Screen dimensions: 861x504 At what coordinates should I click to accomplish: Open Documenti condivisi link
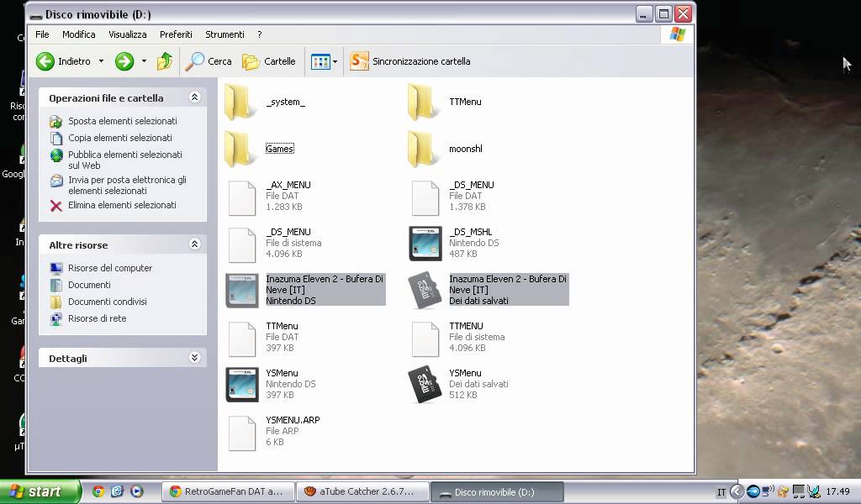tap(107, 302)
